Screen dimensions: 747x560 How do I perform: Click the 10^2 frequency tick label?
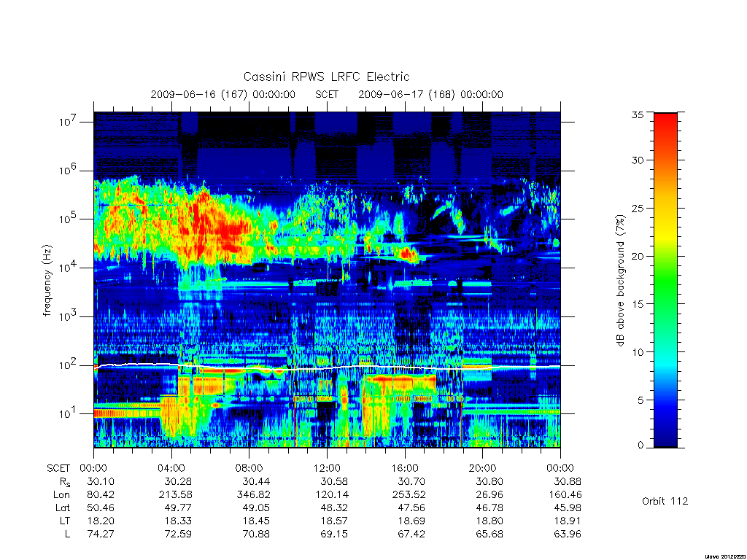pos(68,365)
